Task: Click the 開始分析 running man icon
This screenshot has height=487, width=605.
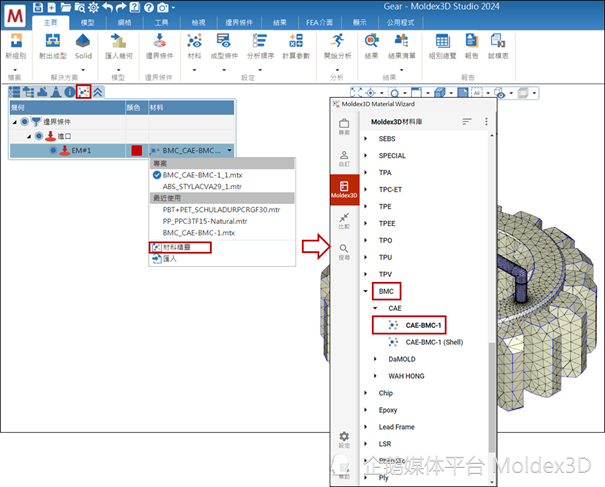Action: coord(338,41)
